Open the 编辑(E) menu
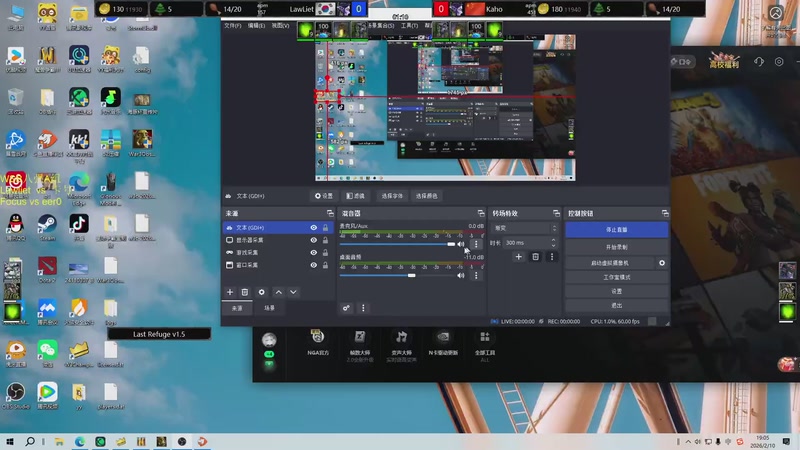This screenshot has height=450, width=800. tap(256, 26)
